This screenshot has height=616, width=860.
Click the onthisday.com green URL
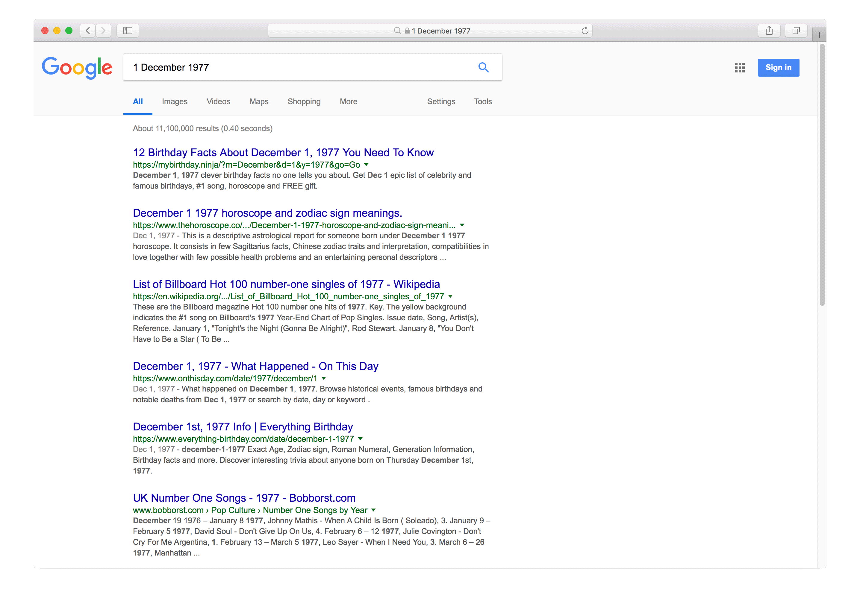[225, 378]
